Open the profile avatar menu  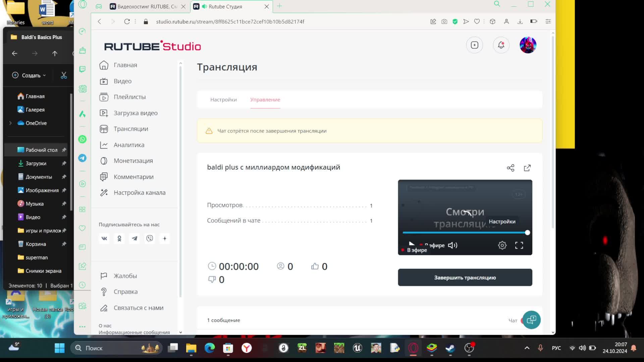pos(528,45)
